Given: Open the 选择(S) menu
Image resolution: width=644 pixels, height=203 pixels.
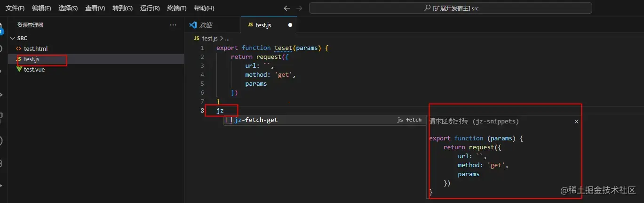Looking at the screenshot, I should 68,8.
